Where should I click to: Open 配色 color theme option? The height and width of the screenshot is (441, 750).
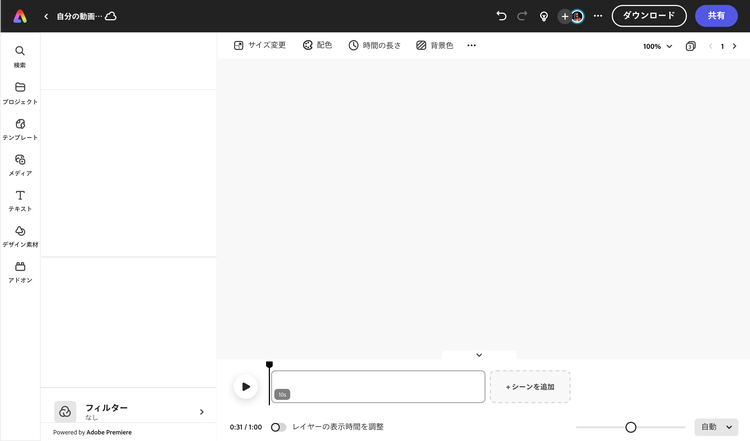coord(317,45)
